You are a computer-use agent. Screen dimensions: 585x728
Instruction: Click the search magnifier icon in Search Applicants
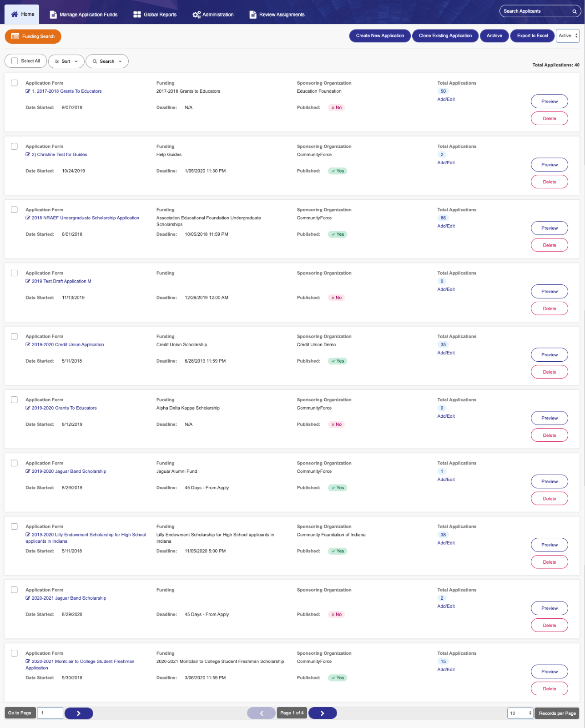575,11
